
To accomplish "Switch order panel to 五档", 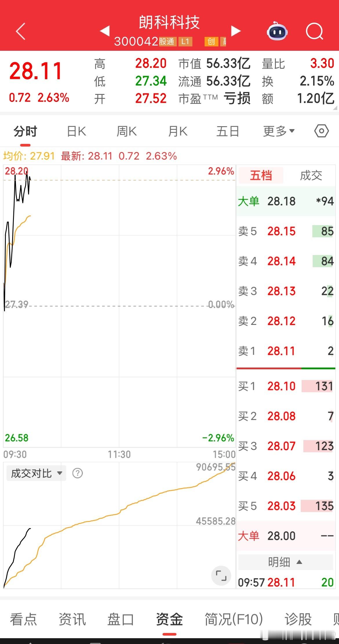I will tap(261, 176).
